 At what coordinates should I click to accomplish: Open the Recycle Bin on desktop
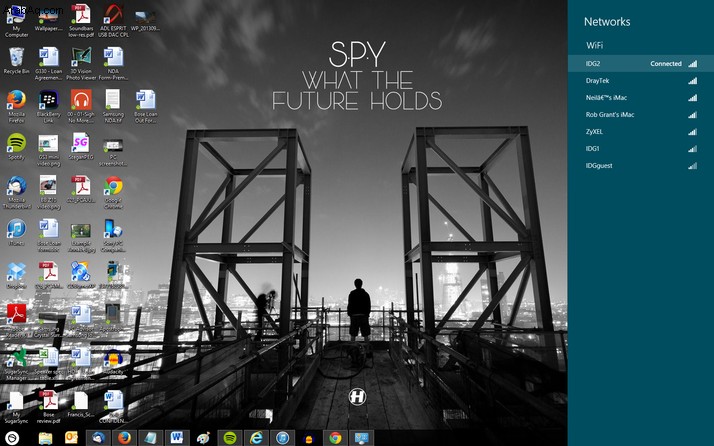pos(16,61)
